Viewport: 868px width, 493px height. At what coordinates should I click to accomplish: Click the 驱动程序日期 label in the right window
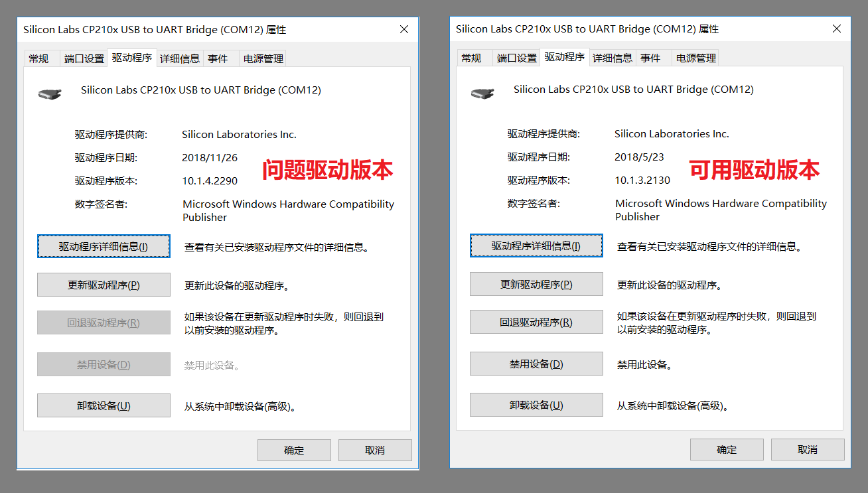tap(539, 157)
